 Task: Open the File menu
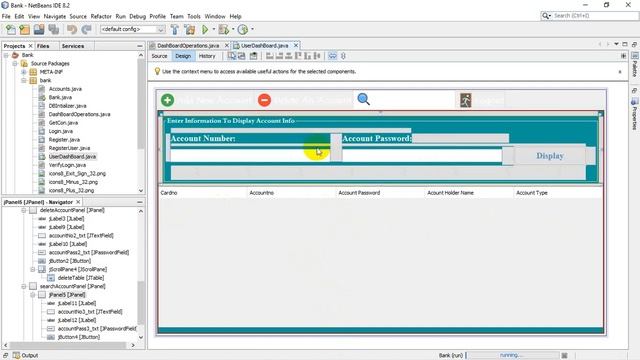6,16
